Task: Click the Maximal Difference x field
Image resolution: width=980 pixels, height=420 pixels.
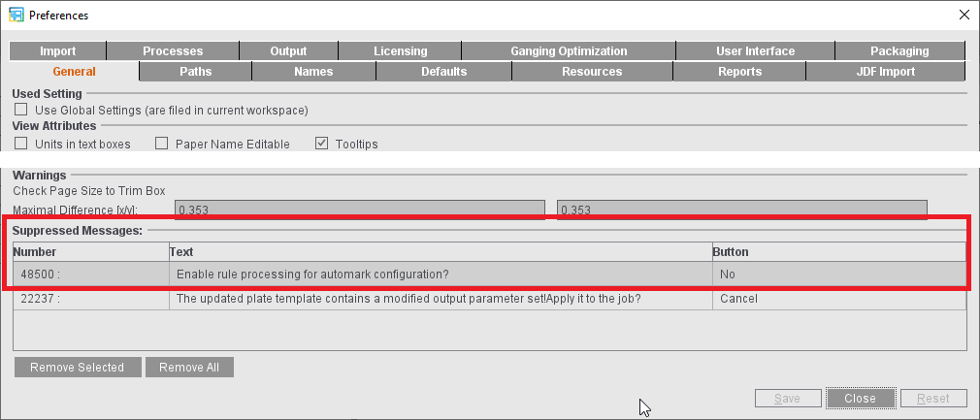Action: coord(359,210)
